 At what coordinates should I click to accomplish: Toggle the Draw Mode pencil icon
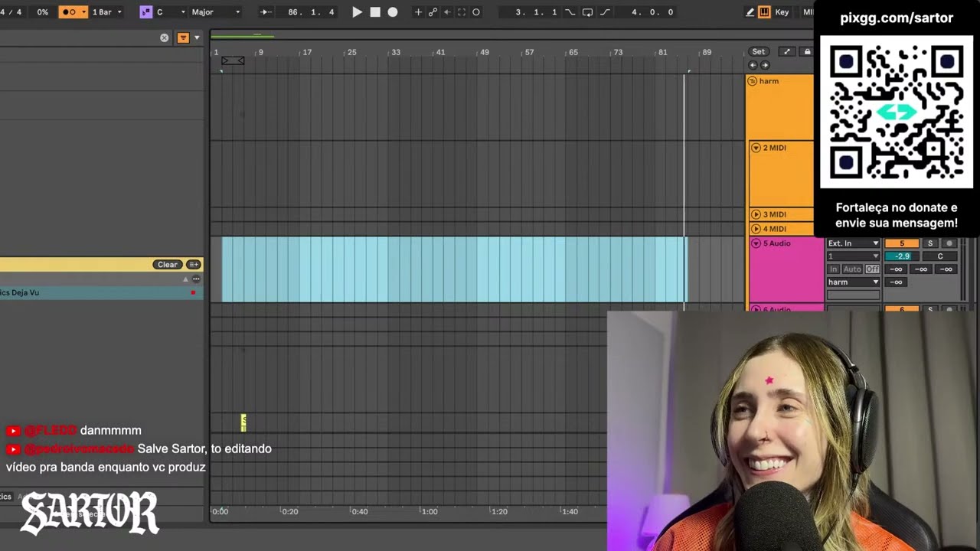click(x=750, y=12)
